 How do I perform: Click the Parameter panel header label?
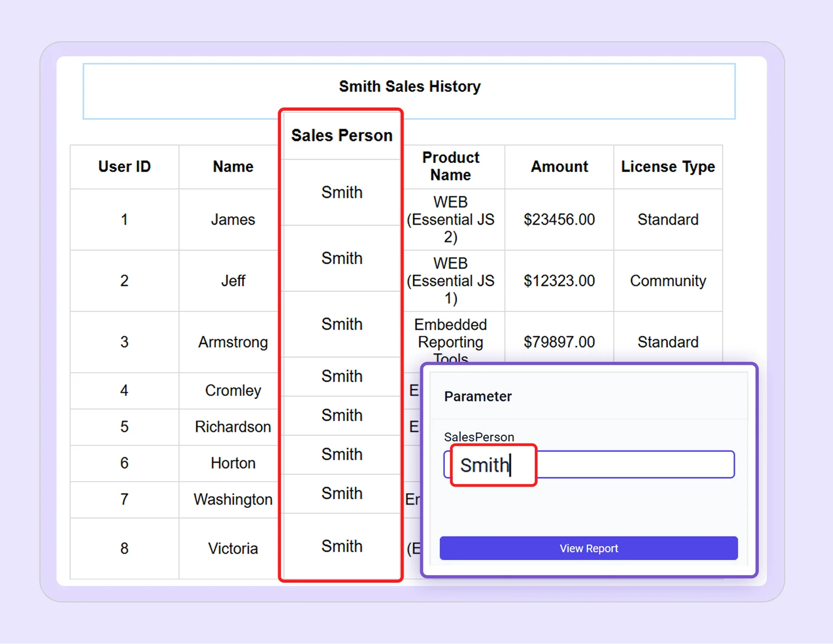coord(478,396)
